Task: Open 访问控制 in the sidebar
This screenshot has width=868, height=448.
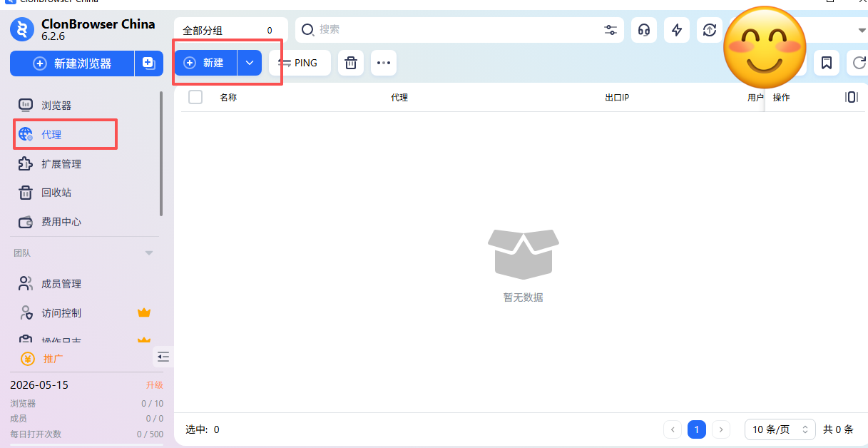Action: [61, 313]
